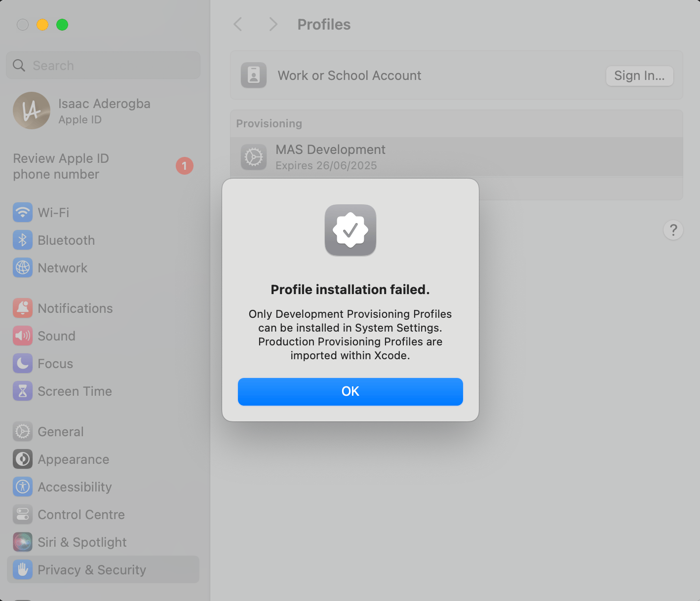The height and width of the screenshot is (601, 700).
Task: Select the Accessibility settings icon
Action: pos(22,487)
